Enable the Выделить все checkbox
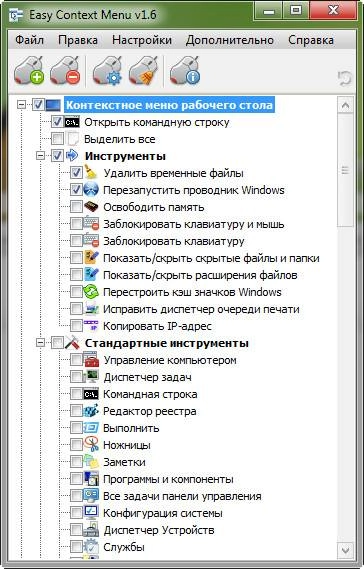 pos(57,139)
